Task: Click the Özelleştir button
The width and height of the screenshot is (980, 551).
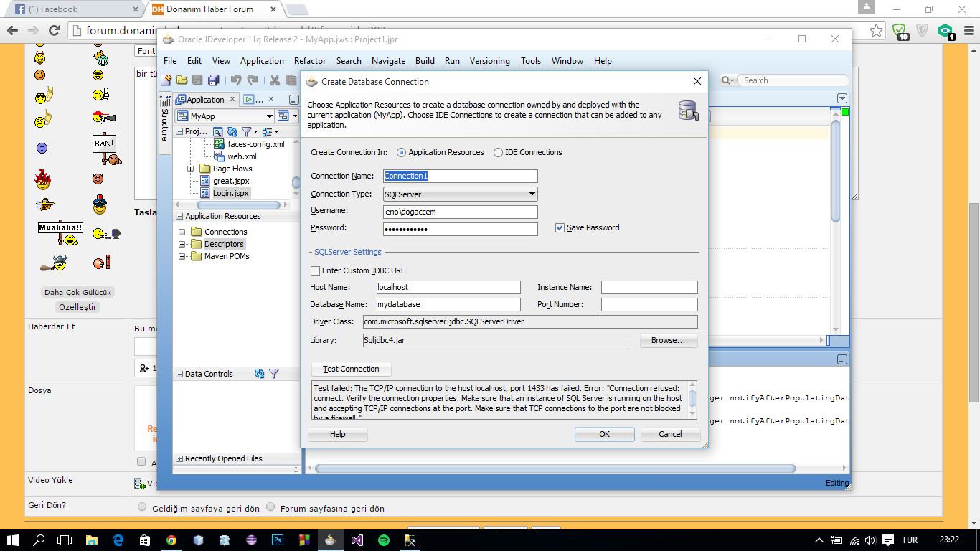Action: pos(78,307)
